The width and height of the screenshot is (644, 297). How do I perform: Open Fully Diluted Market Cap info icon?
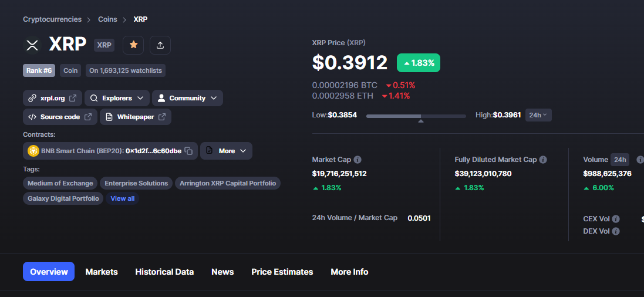tap(543, 160)
